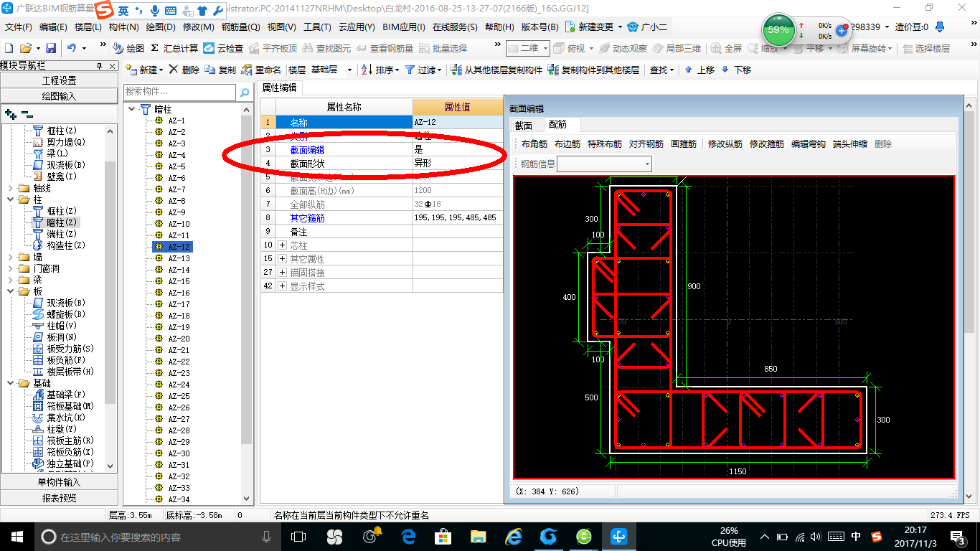Viewport: 980px width, 551px height.
Task: Click the save disk icon
Action: click(51, 48)
